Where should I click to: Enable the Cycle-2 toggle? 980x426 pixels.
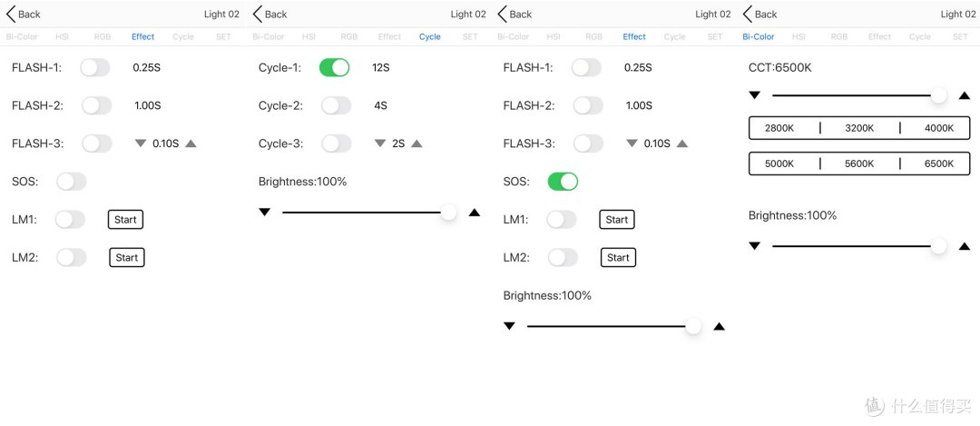[337, 105]
